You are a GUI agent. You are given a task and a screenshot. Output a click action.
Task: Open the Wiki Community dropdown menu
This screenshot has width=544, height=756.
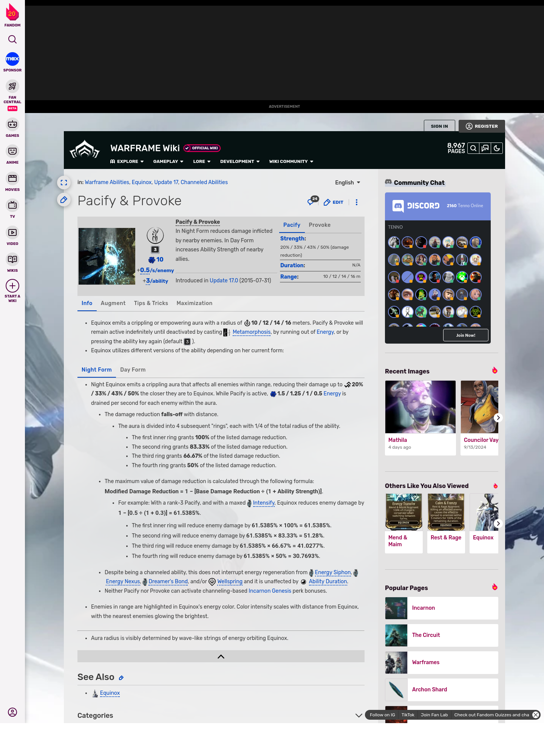pyautogui.click(x=291, y=161)
